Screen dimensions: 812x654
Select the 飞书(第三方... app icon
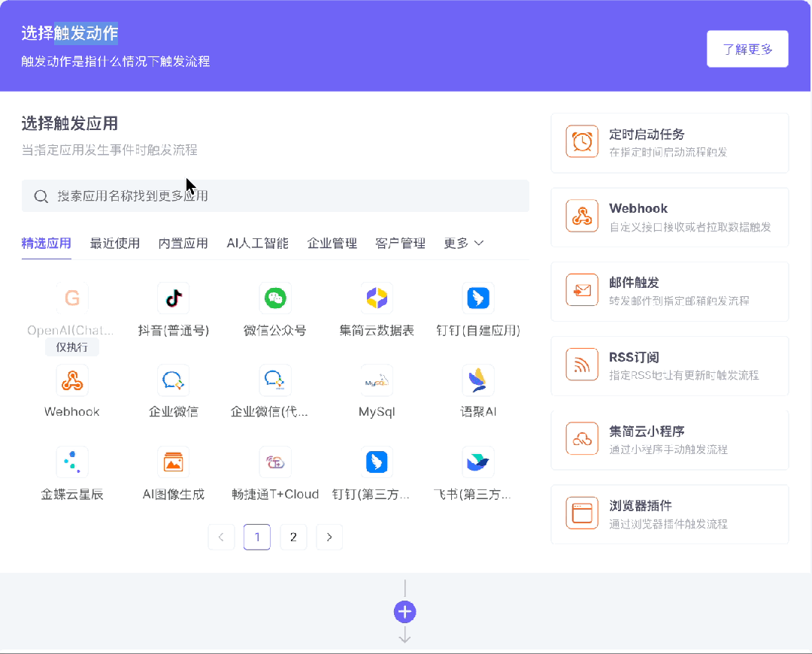click(x=478, y=462)
